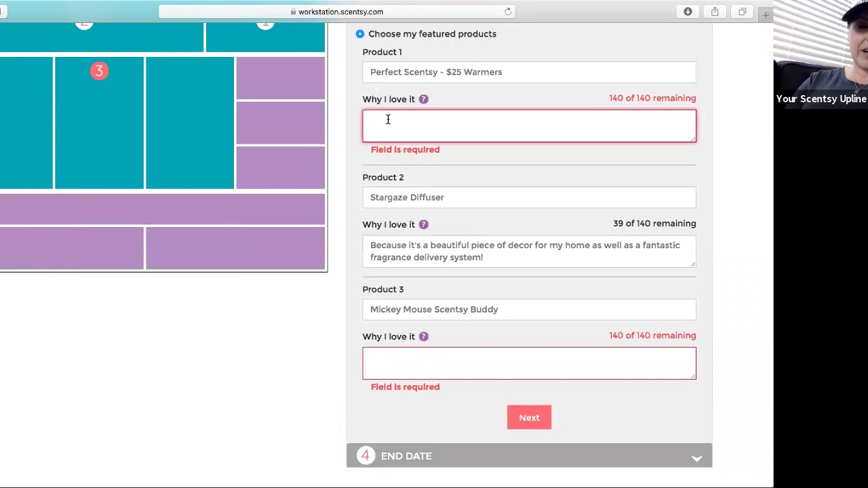Select Choose my featured products radio button
Image resolution: width=868 pixels, height=488 pixels.
tap(360, 34)
